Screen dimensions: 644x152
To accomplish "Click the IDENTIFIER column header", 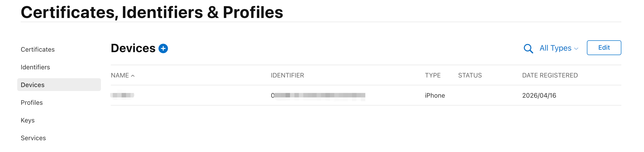I will click(x=287, y=75).
